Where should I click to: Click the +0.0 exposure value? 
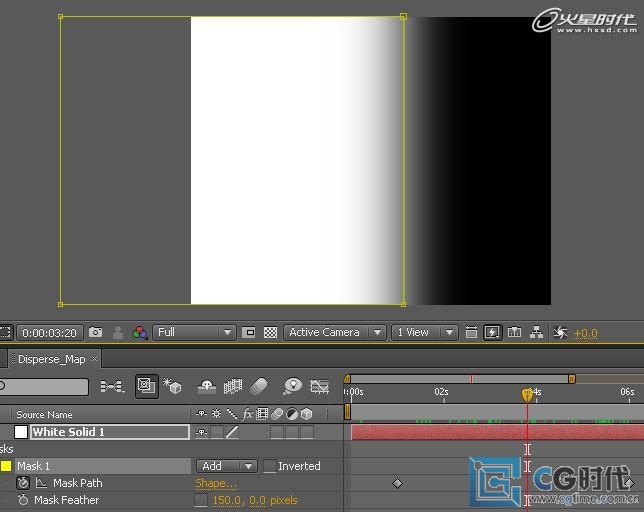coord(585,333)
